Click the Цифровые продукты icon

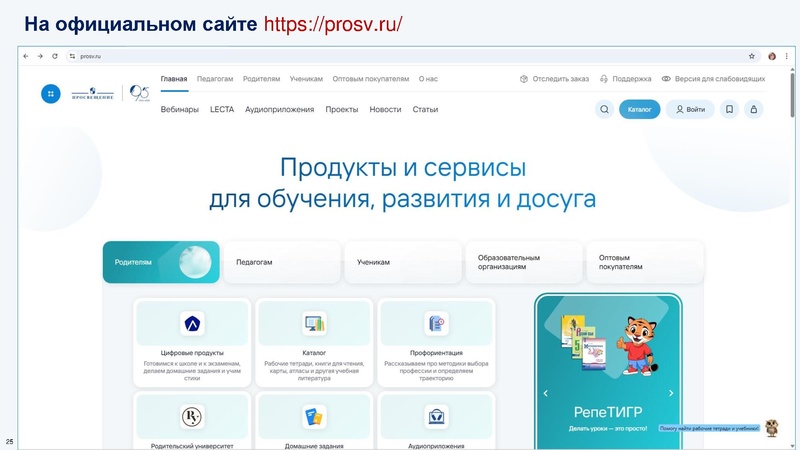(192, 323)
